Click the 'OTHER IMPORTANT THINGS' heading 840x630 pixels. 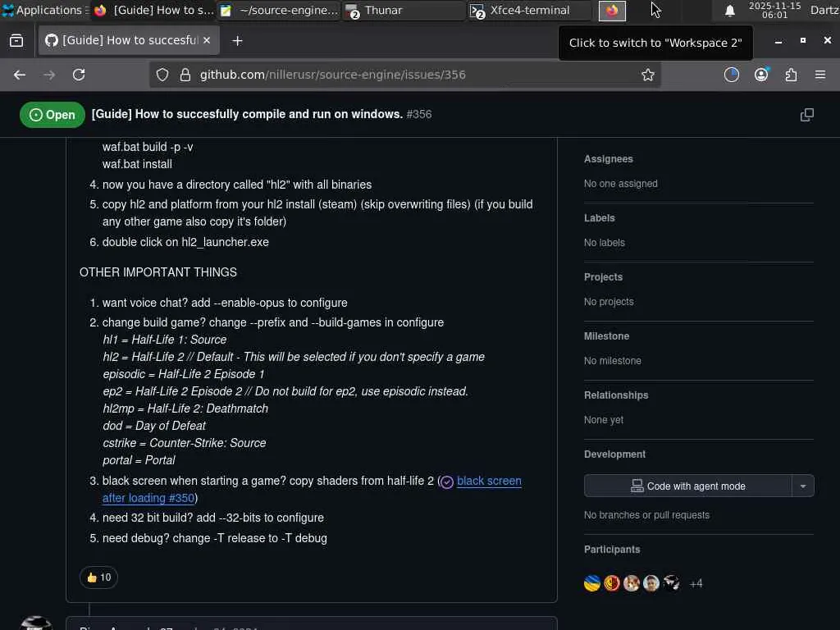pos(158,272)
